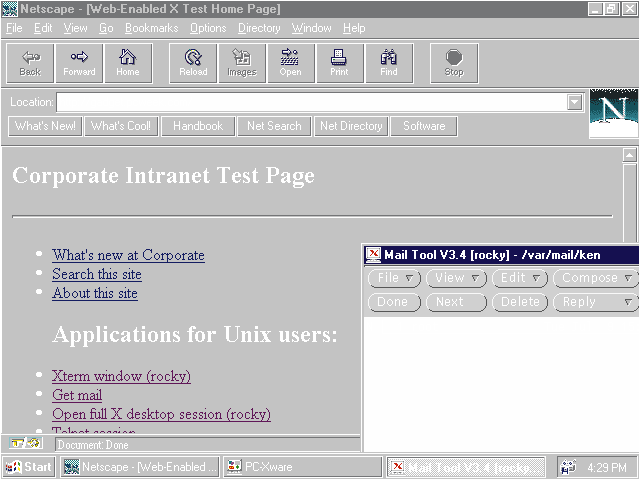The image size is (640, 480).
Task: Click the Forward toolbar button
Action: click(79, 63)
